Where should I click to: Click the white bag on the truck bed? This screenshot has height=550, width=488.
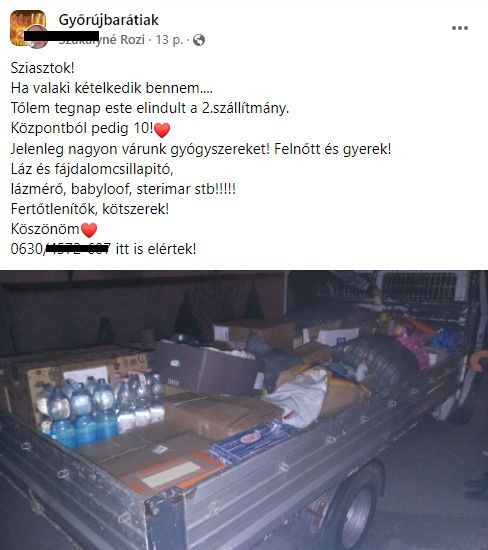[299, 396]
